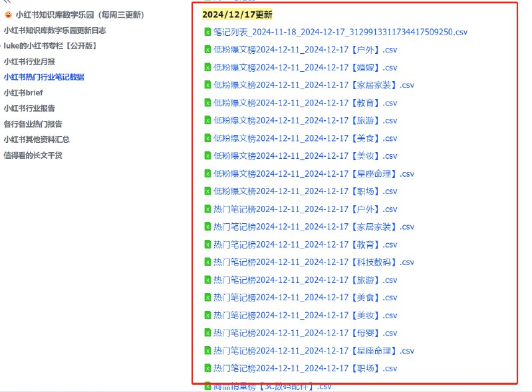Screen dimensions: 532x392
Task: Open 低粉爆文榜【美妆】.csv file link
Action: point(305,156)
